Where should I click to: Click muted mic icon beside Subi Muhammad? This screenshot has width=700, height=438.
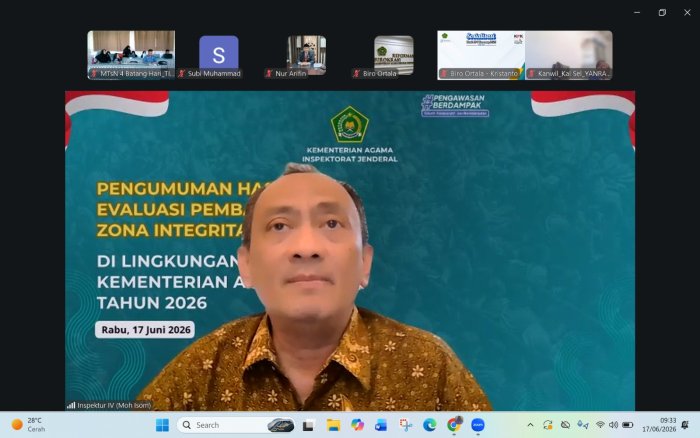coord(181,73)
